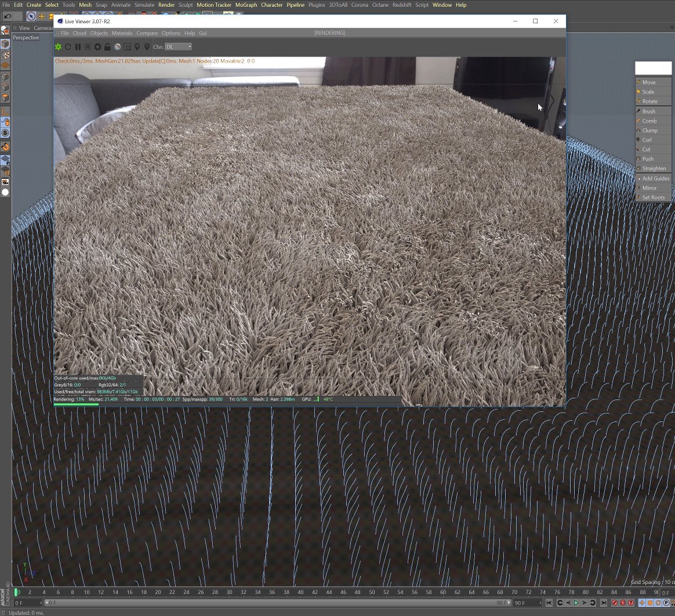This screenshot has width=675, height=616.
Task: Open the Live Viewer Objects menu
Action: click(99, 33)
